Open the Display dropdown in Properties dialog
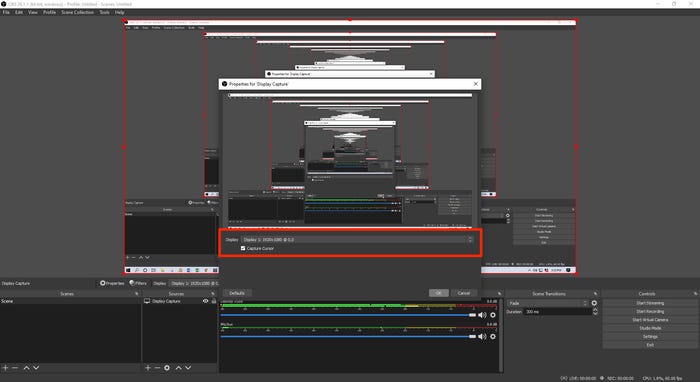Image resolution: width=700 pixels, height=382 pixels. click(x=357, y=240)
